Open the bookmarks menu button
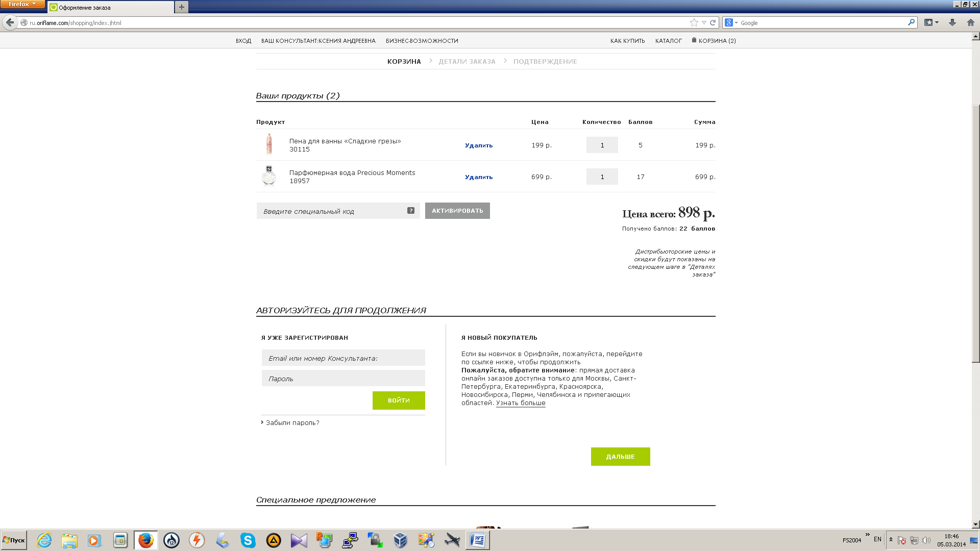 tap(932, 22)
